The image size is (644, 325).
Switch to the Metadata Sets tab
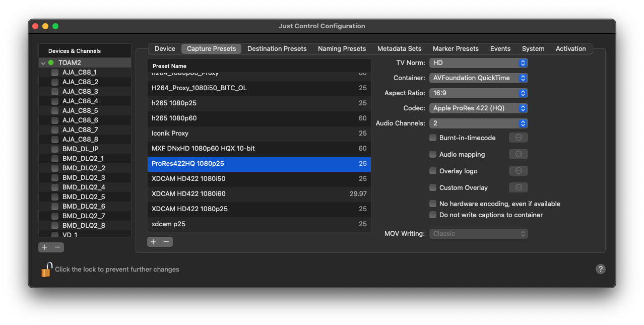point(399,49)
